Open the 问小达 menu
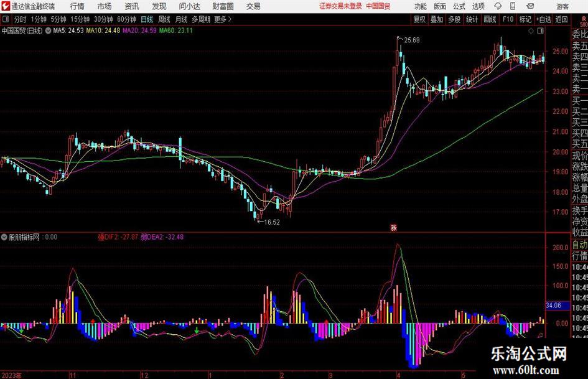 tap(189, 6)
